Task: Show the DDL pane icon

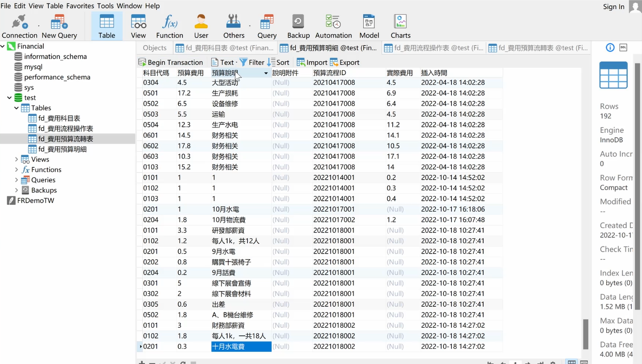Action: (x=623, y=48)
